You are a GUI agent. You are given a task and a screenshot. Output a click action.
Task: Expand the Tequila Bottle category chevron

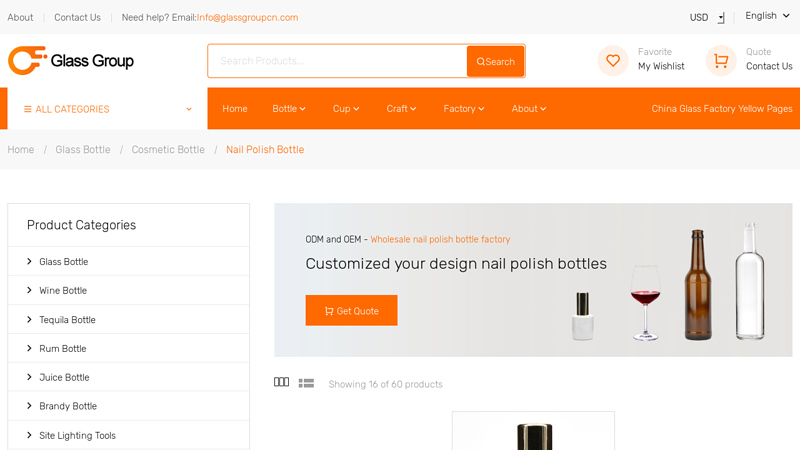(29, 319)
